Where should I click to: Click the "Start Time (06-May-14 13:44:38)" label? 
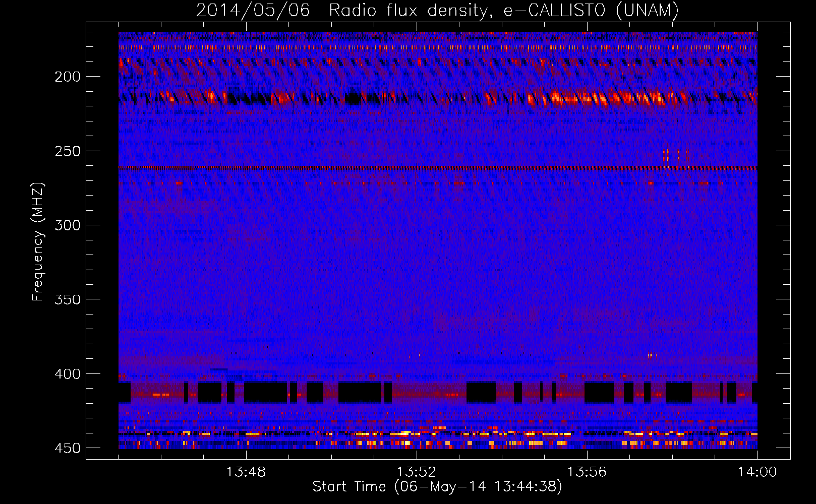437,487
